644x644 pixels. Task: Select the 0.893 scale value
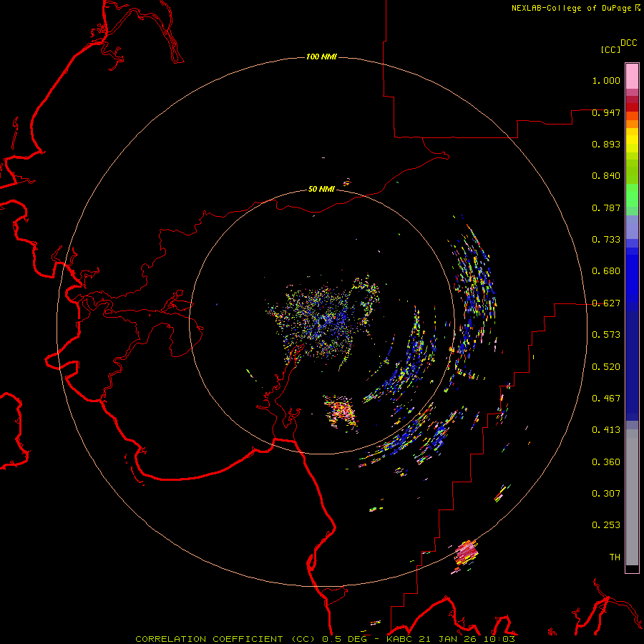[606, 144]
